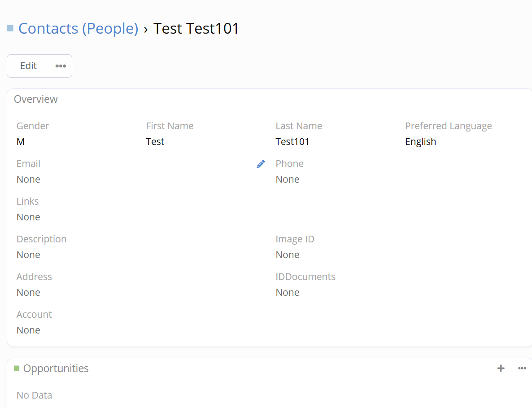This screenshot has height=408, width=532.
Task: Click the pencil edit icon beside Email
Action: tap(261, 164)
